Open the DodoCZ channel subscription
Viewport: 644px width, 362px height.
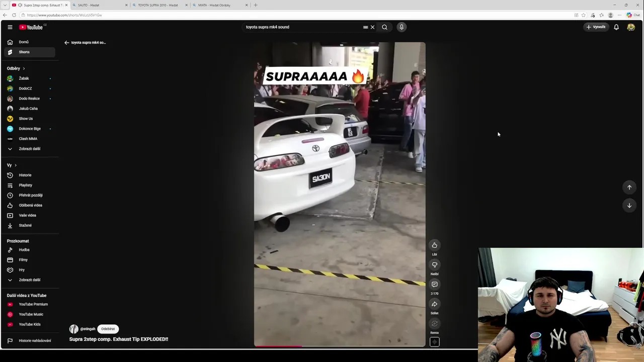tap(30, 88)
